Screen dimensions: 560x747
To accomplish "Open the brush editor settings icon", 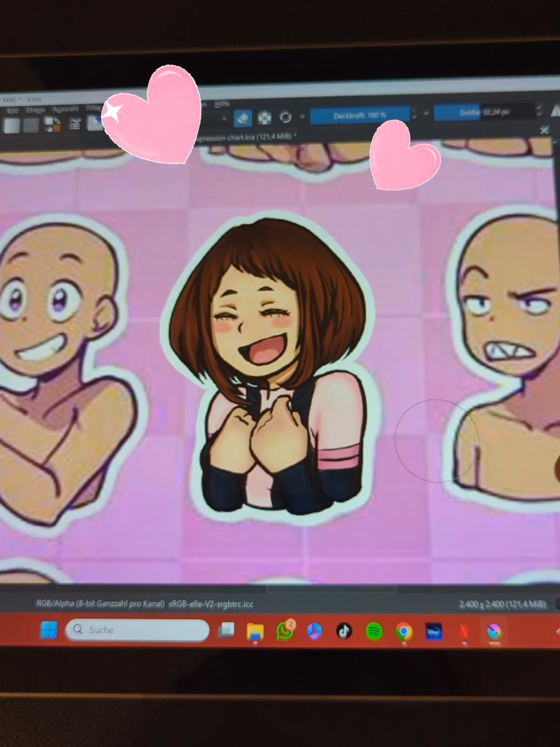I will pyautogui.click(x=75, y=124).
